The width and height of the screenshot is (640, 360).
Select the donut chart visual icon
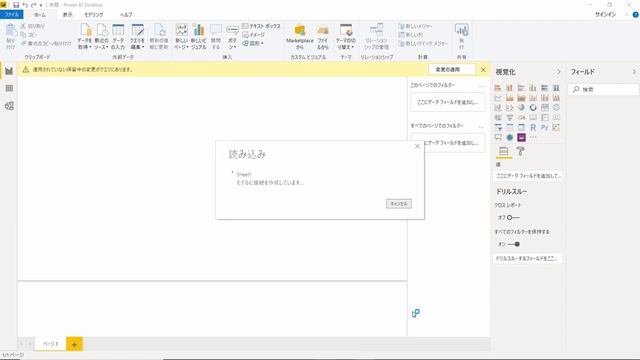533,108
